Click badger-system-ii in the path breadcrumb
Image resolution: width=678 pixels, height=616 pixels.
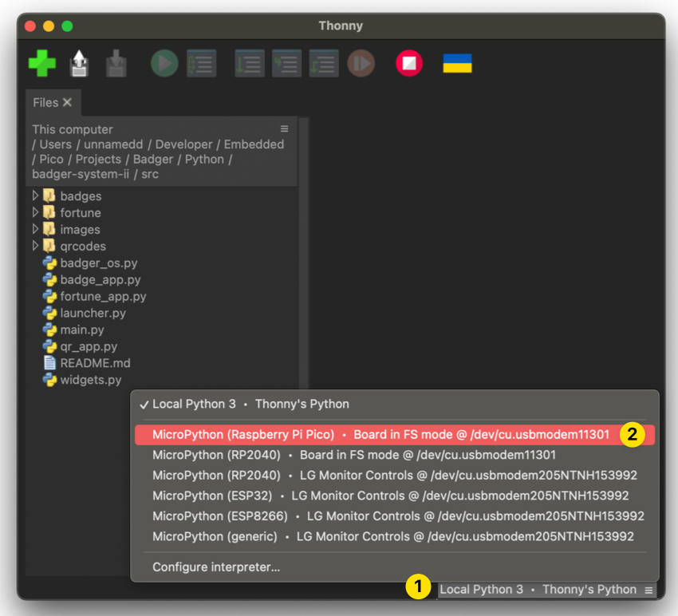tap(81, 174)
